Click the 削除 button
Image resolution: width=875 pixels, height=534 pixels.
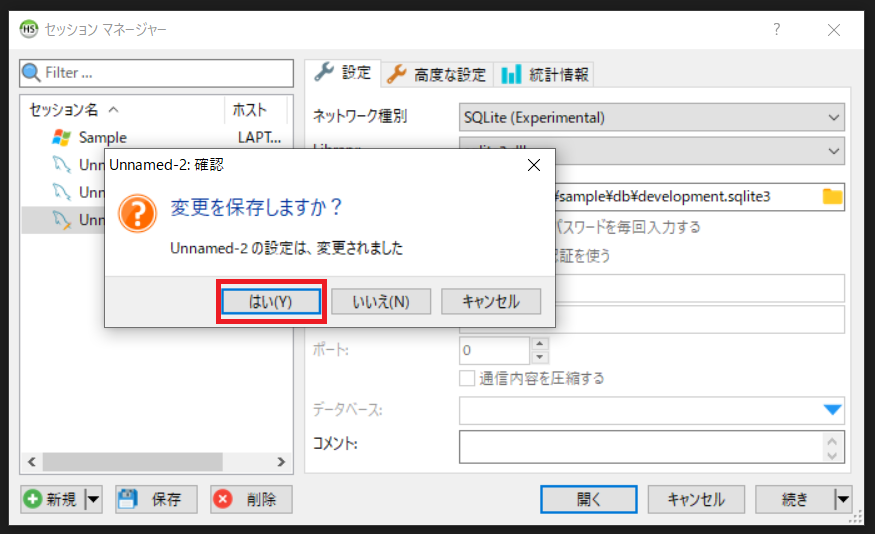pos(251,499)
